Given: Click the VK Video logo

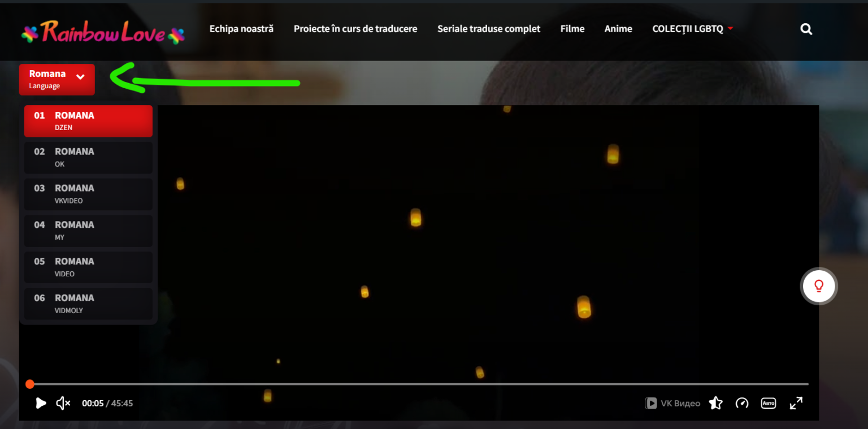Looking at the screenshot, I should (672, 403).
